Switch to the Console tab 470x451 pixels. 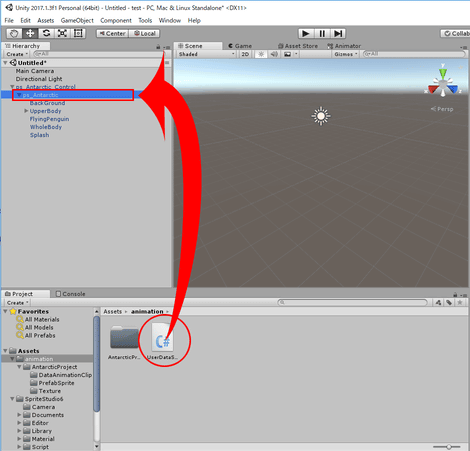tap(70, 294)
